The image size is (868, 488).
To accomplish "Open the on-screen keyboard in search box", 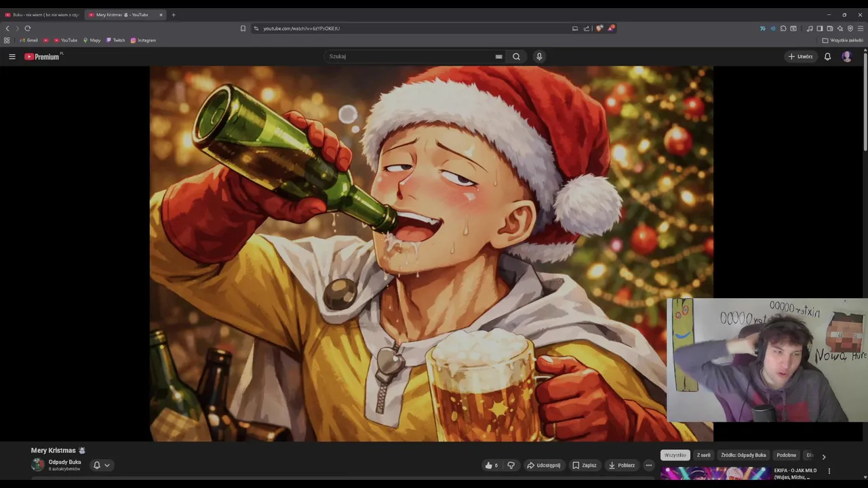I will (x=498, y=56).
